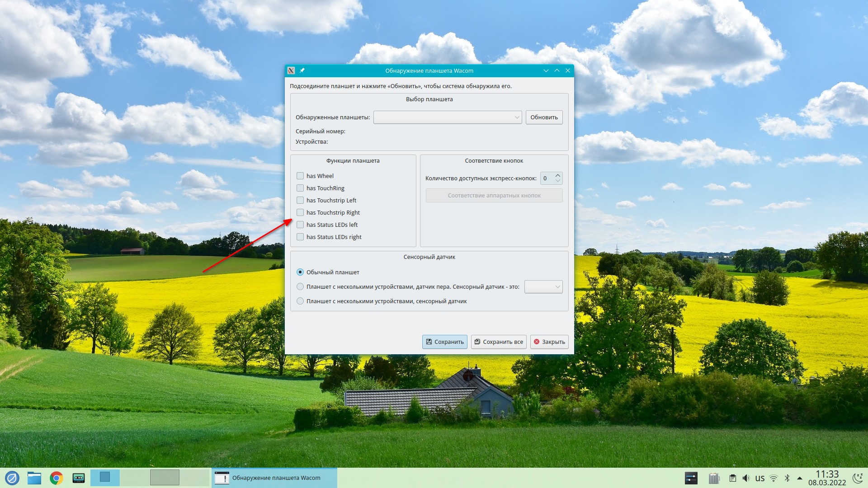The width and height of the screenshot is (868, 488).
Task: Check the has TouchRing option
Action: (300, 188)
